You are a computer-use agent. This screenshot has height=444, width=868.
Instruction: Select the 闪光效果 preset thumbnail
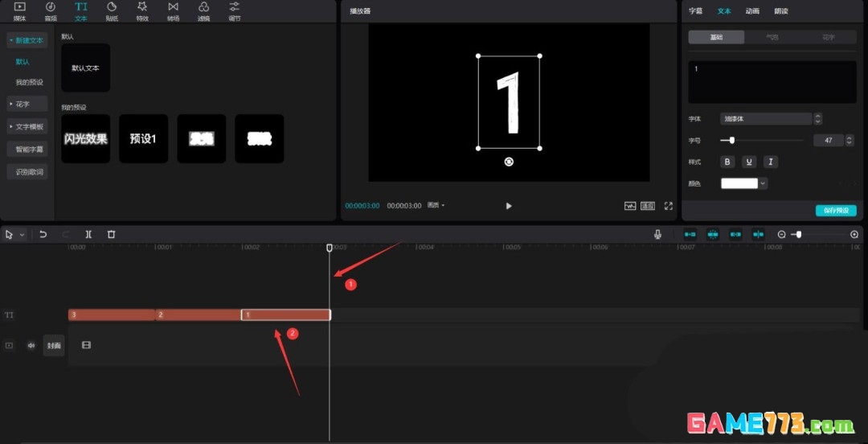coord(85,138)
